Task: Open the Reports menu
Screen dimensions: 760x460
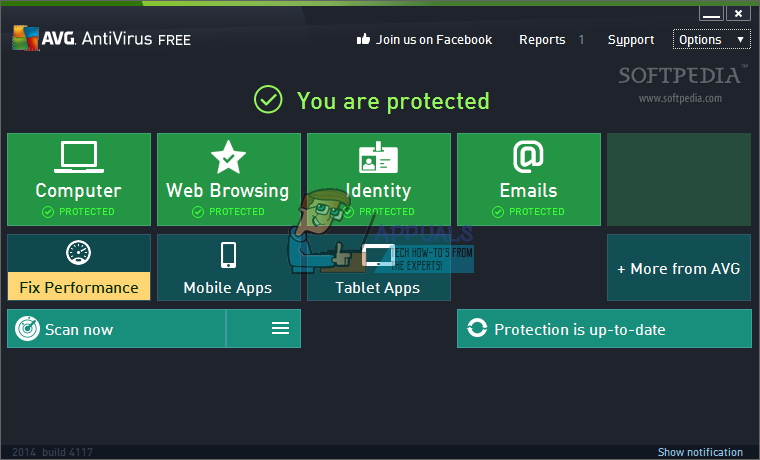Action: tap(542, 40)
